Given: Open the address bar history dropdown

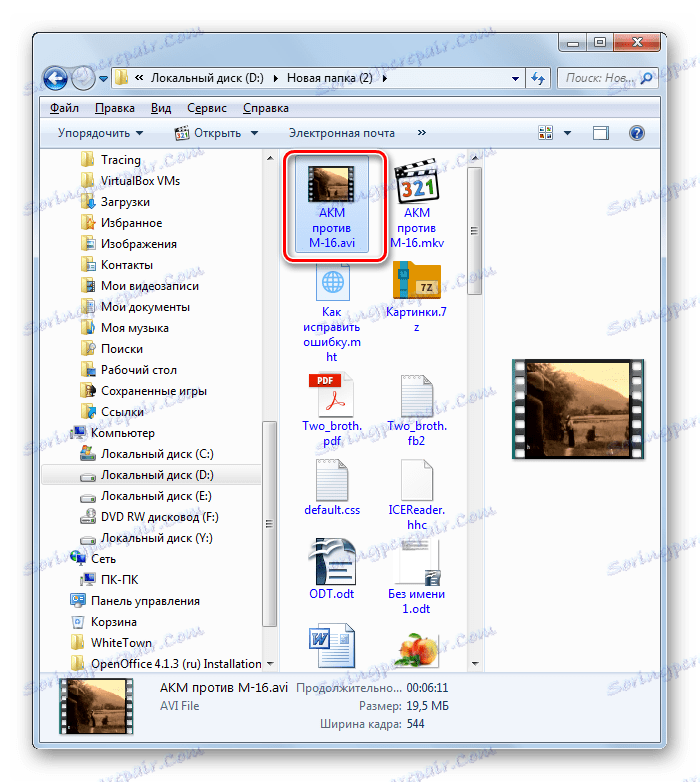Looking at the screenshot, I should (x=516, y=78).
